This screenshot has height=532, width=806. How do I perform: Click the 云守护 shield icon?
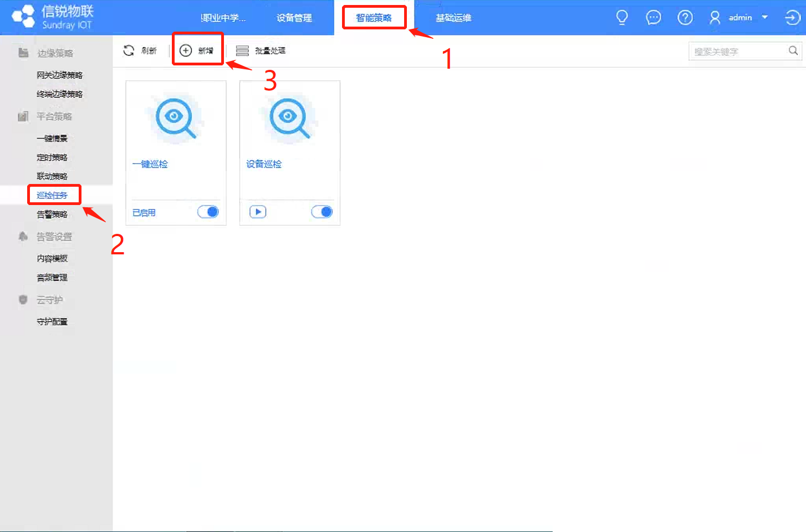[x=23, y=299]
